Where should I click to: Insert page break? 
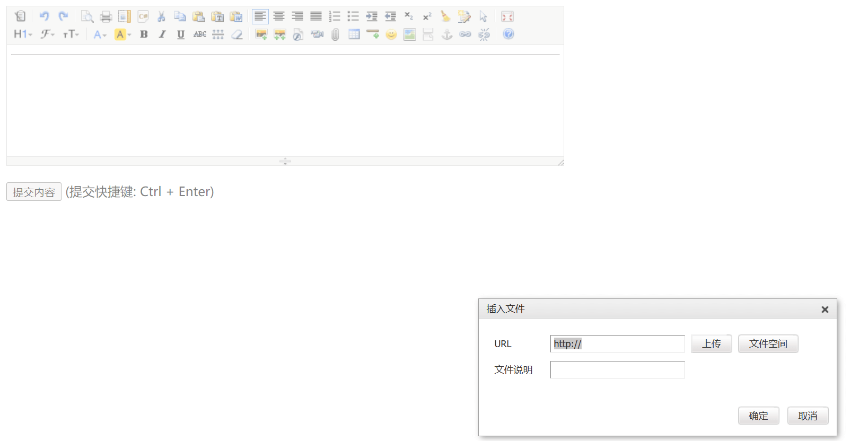click(x=428, y=34)
